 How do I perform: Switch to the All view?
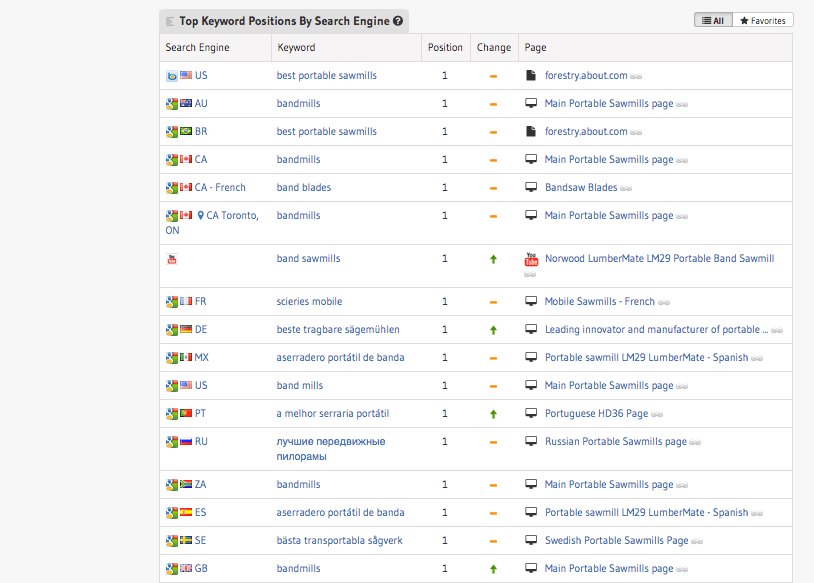pos(713,20)
